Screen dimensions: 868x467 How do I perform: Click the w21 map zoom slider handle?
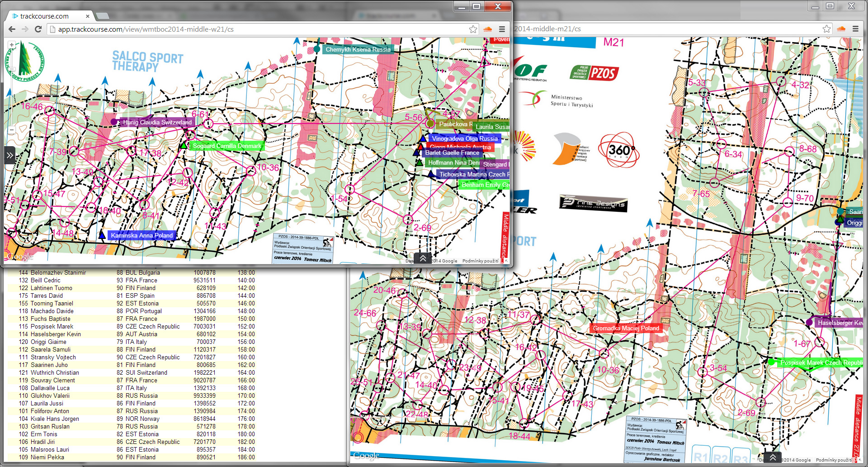(12, 69)
